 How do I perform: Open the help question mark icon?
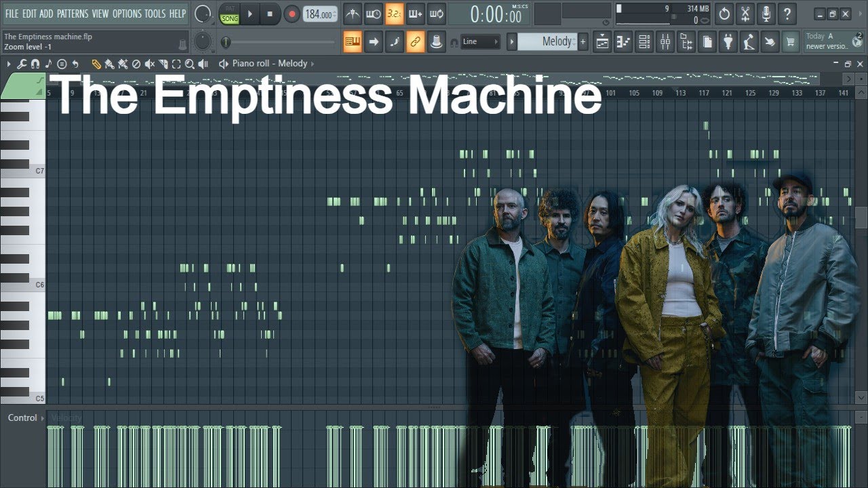787,14
